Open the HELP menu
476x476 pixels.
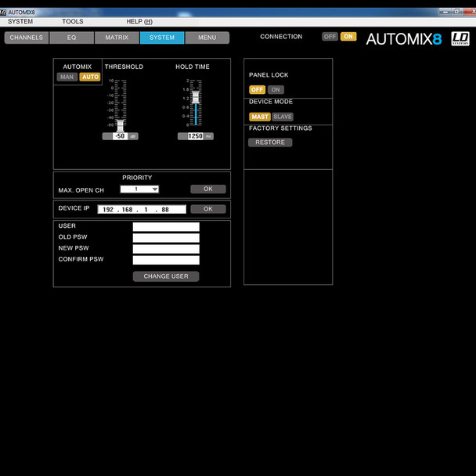click(139, 22)
